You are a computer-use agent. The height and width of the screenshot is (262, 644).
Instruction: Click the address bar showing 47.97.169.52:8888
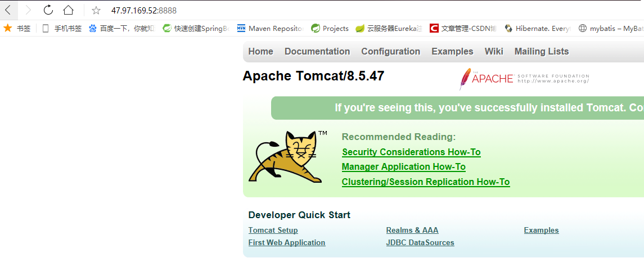click(x=144, y=11)
